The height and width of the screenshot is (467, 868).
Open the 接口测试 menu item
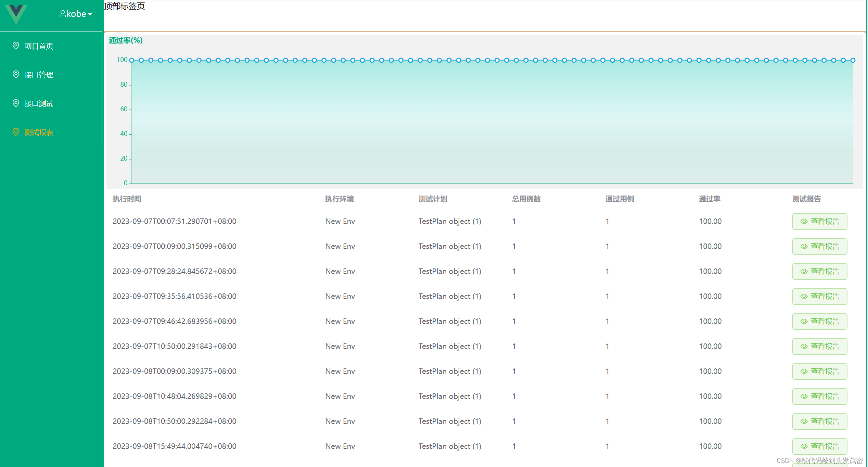(x=39, y=104)
